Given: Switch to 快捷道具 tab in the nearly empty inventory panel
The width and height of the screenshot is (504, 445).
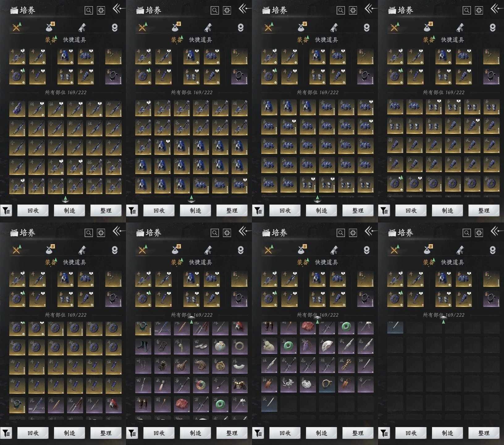Looking at the screenshot, I should [x=452, y=262].
